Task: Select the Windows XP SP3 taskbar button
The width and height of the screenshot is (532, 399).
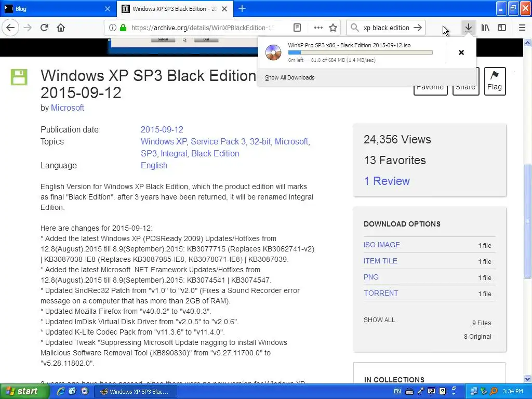Action: pyautogui.click(x=135, y=392)
